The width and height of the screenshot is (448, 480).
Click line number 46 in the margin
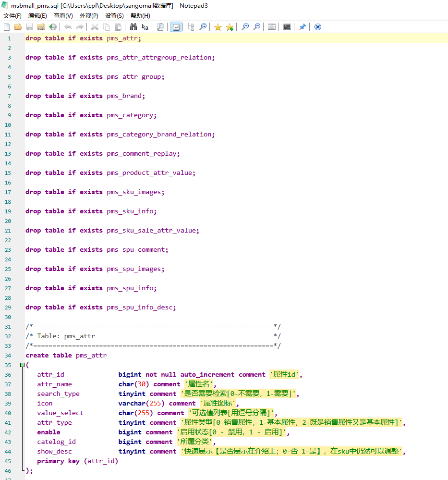(8, 471)
